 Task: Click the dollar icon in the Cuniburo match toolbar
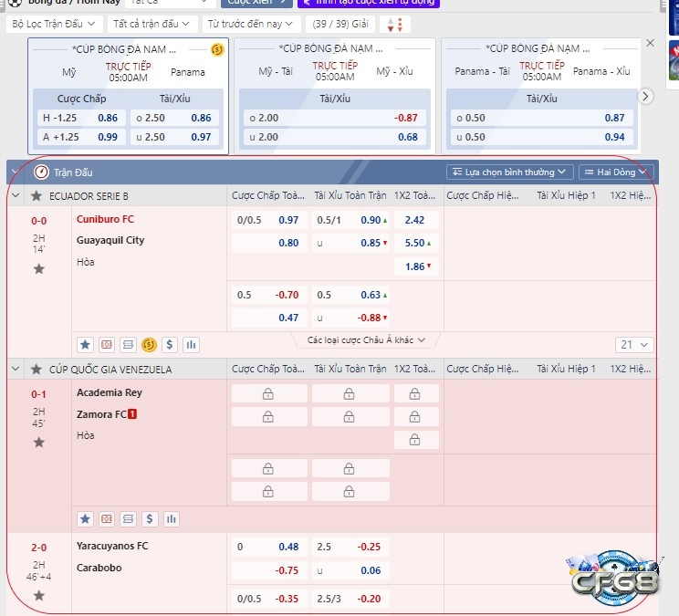170,345
